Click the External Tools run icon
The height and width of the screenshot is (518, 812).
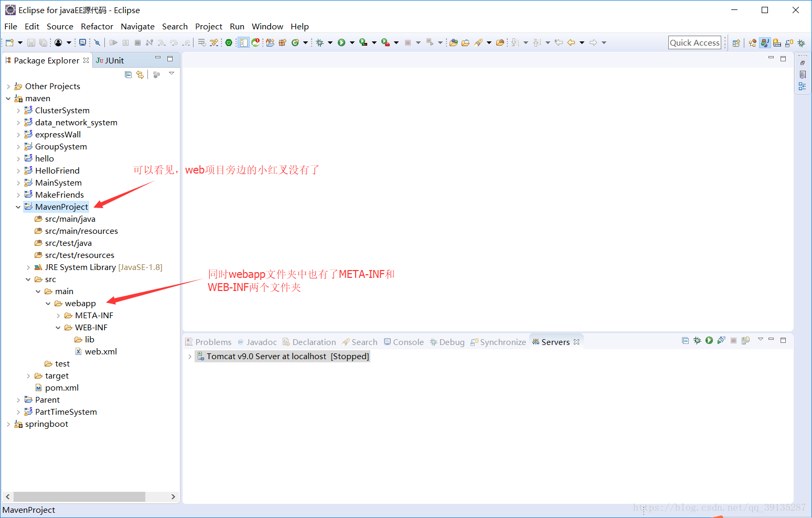[386, 42]
